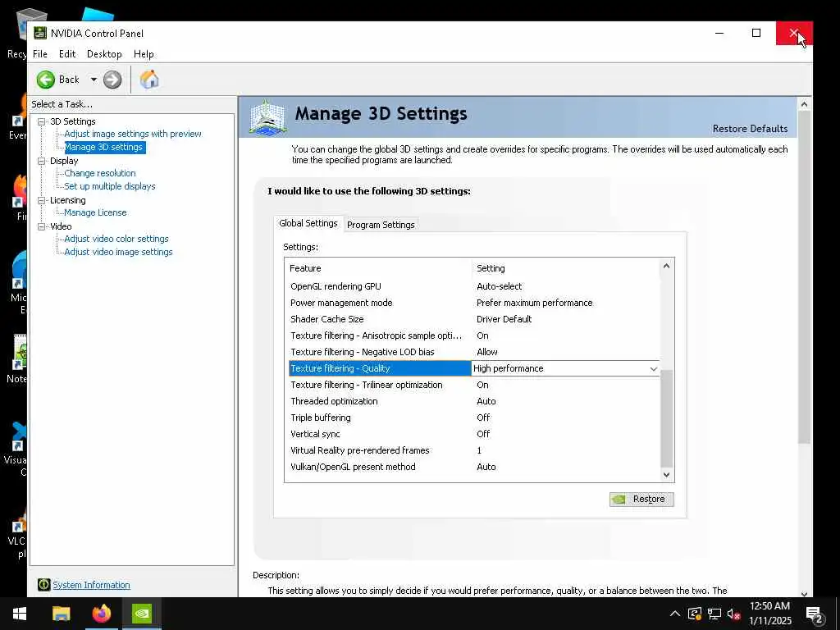Click the green Back arrow icon

(x=46, y=80)
